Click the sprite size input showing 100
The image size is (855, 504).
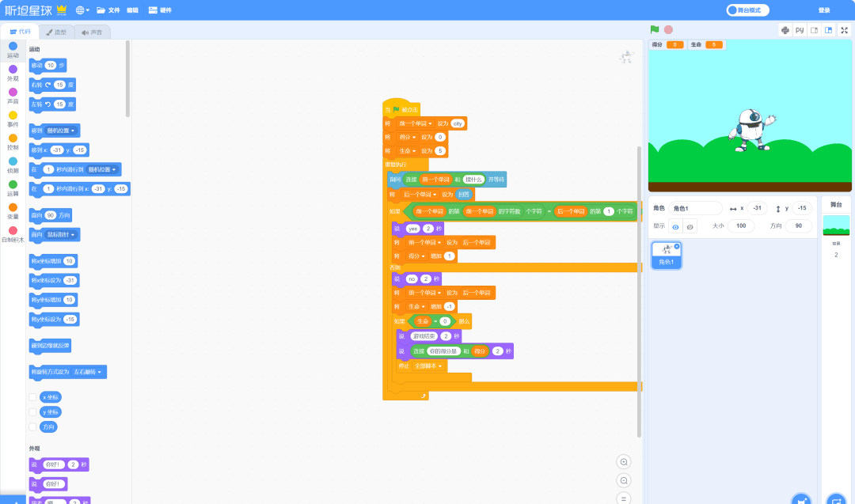tap(741, 225)
